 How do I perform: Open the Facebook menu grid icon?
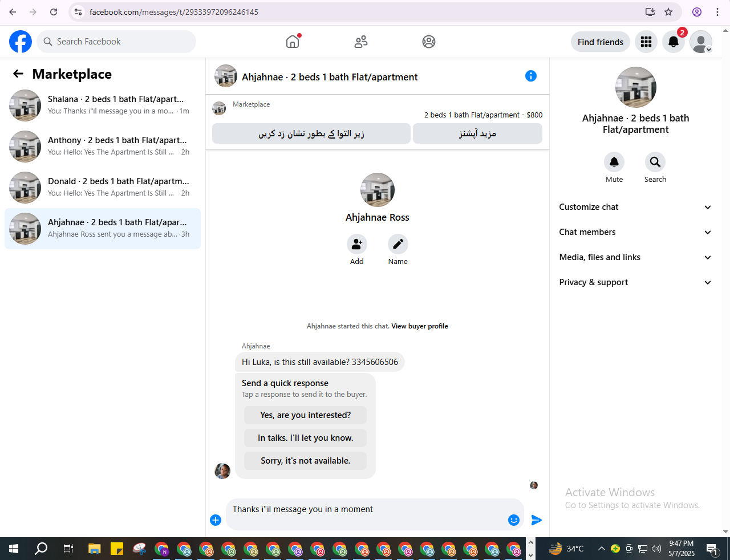point(646,42)
